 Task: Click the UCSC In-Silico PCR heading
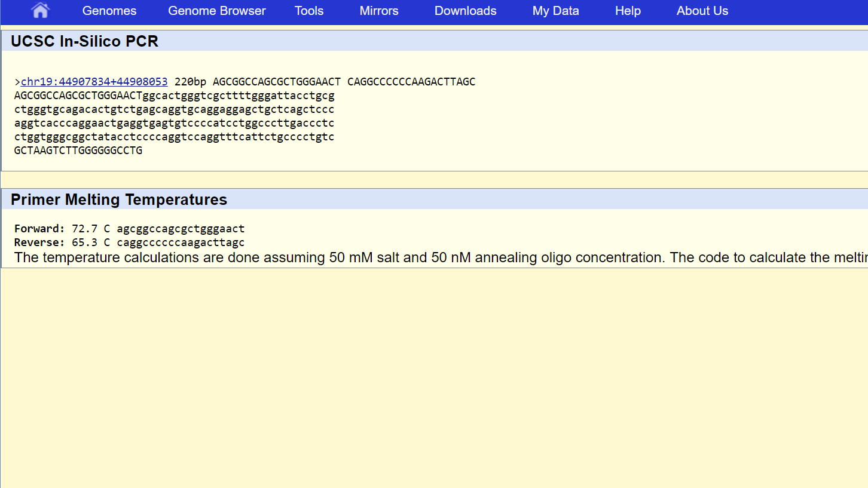point(84,41)
